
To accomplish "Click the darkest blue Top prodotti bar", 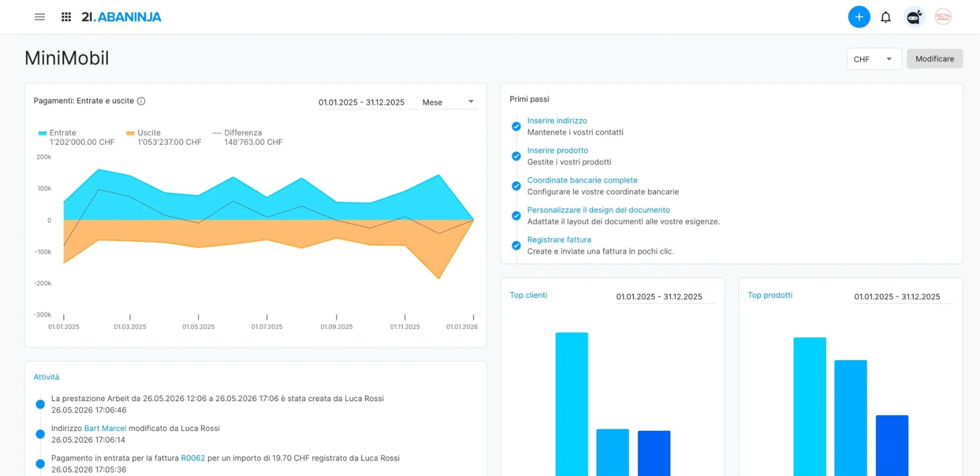I will pyautogui.click(x=892, y=445).
